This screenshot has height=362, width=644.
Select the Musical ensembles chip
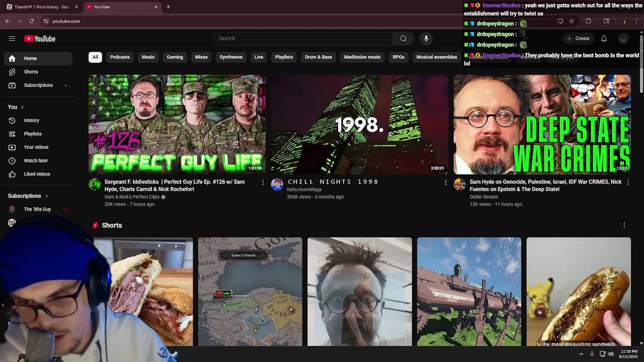click(x=437, y=57)
